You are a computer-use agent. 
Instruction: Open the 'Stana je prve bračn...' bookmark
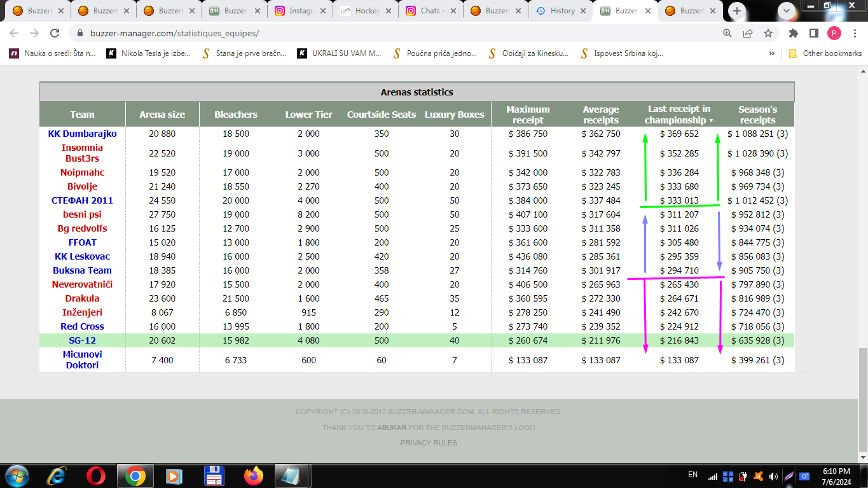point(244,53)
